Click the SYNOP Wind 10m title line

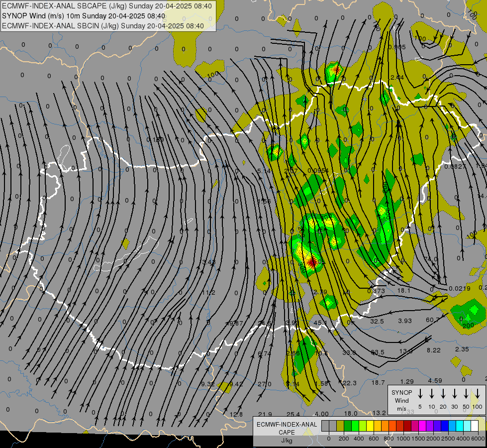(x=84, y=16)
